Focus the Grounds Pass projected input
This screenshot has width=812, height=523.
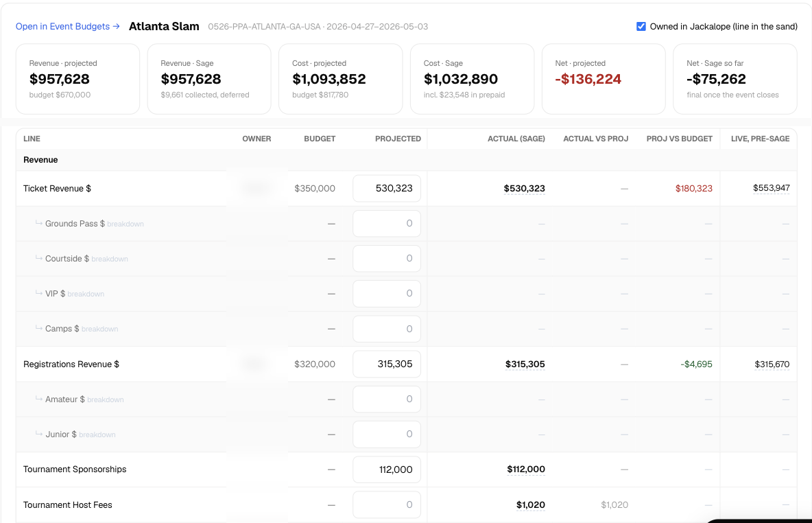[x=387, y=223]
